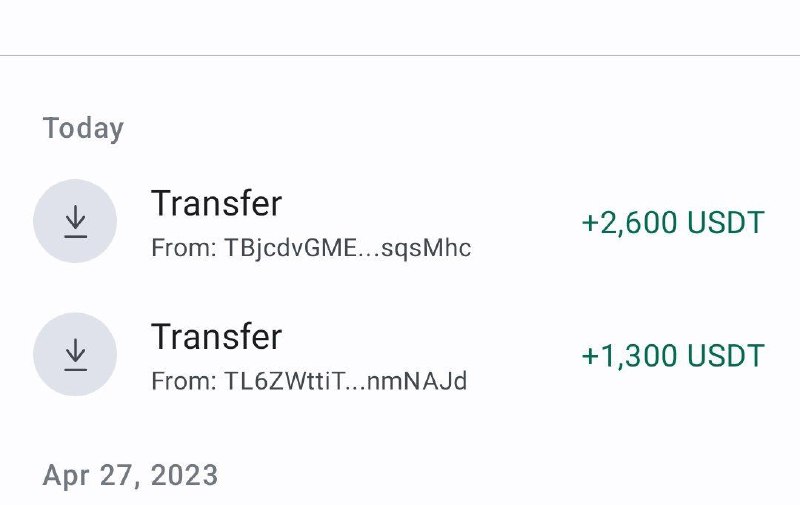800x505 pixels.
Task: Open the first Transfer under Today
Action: pyautogui.click(x=216, y=203)
